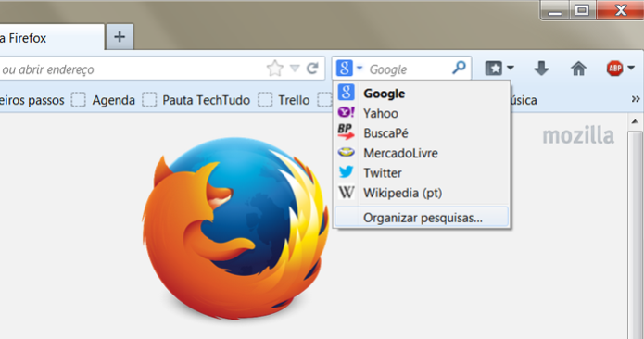Choose MercadoLivre search engine

[422, 153]
